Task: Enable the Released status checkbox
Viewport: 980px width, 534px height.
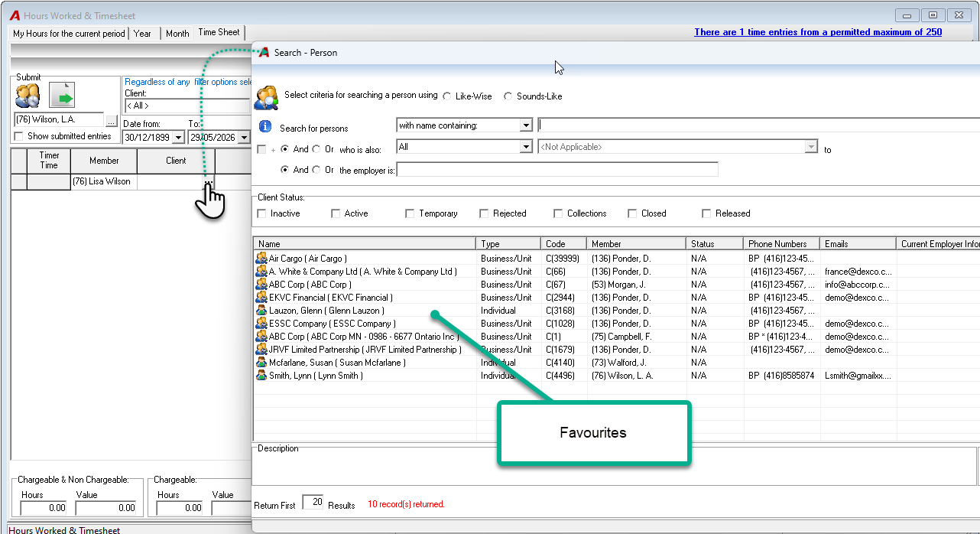Action: 706,213
